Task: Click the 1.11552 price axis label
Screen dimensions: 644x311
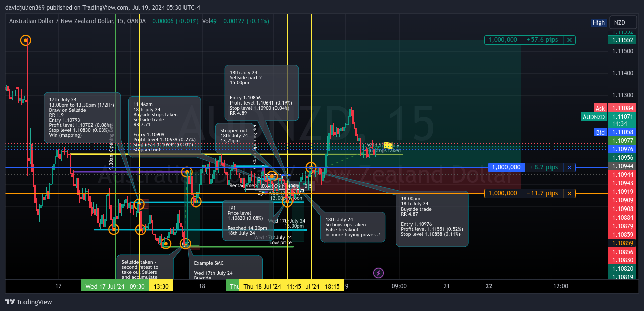Action: [622, 40]
